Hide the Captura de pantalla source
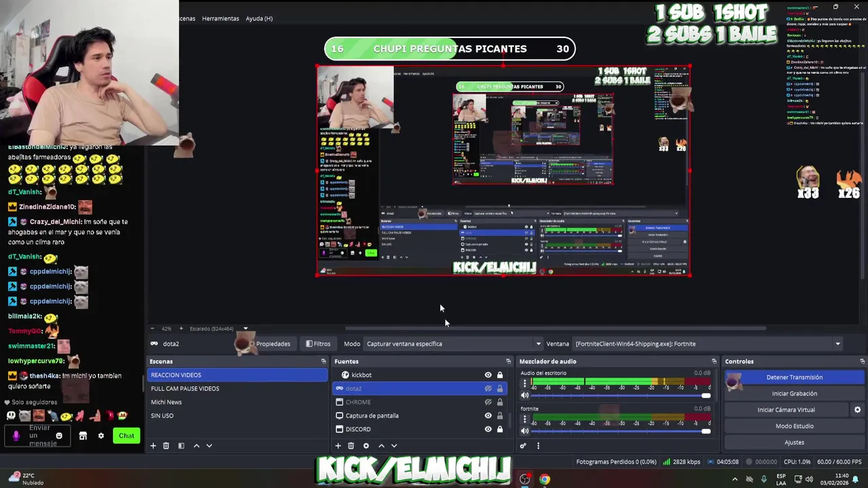 click(488, 415)
